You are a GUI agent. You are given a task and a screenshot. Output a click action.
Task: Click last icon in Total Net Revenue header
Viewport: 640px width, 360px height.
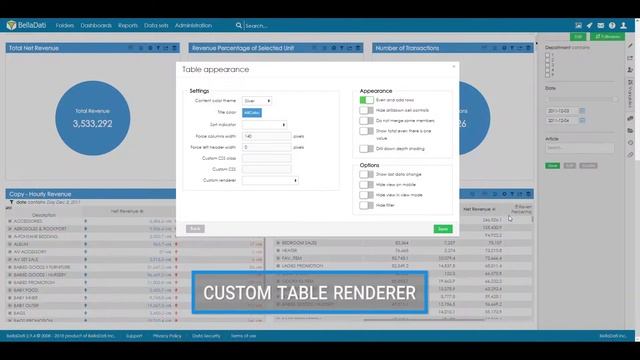(x=174, y=48)
